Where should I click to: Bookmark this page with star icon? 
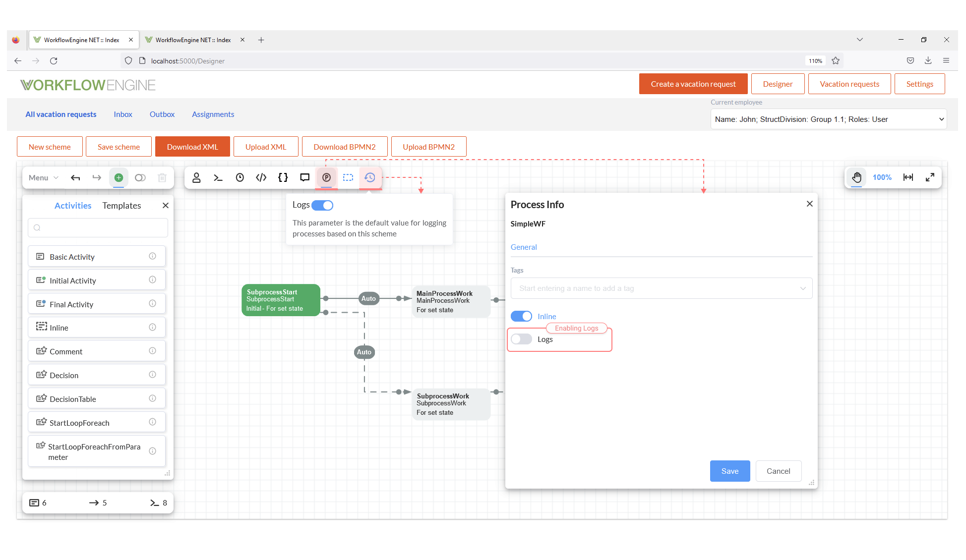836,60
